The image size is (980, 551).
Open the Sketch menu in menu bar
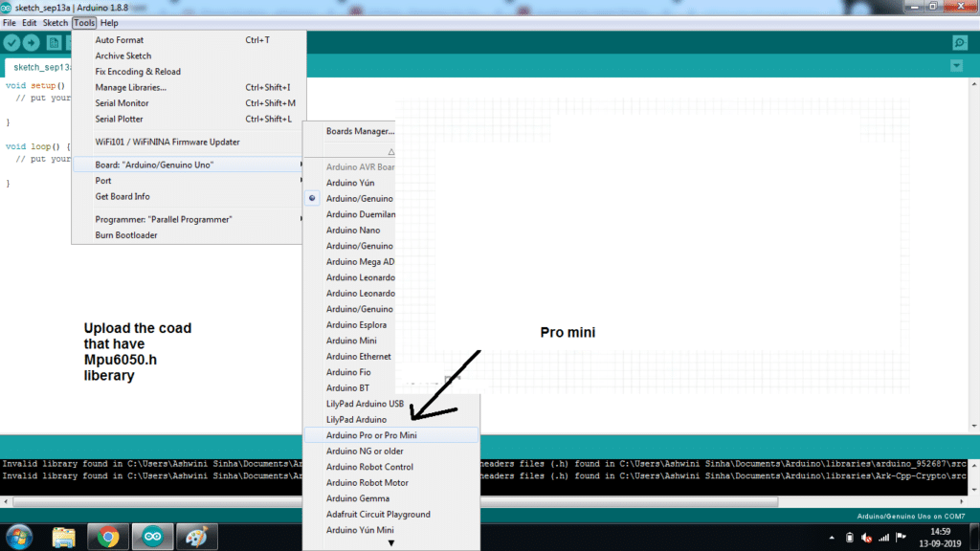[56, 22]
